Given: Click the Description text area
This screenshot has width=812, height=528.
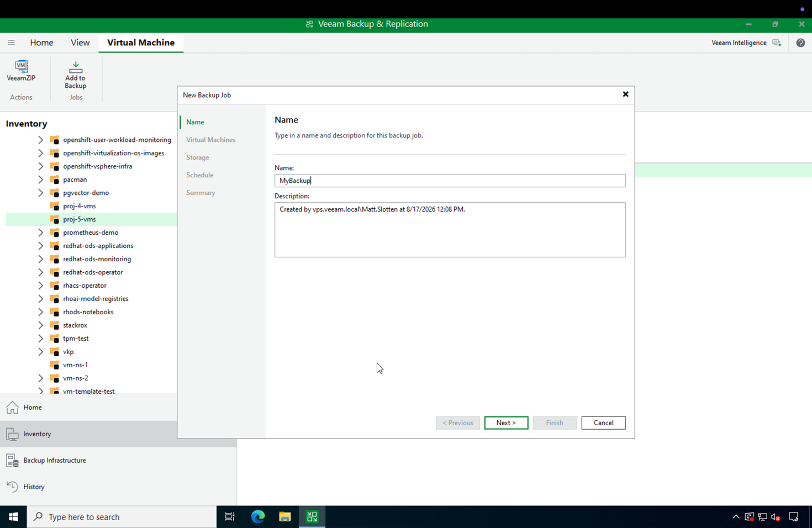Looking at the screenshot, I should tap(450, 230).
